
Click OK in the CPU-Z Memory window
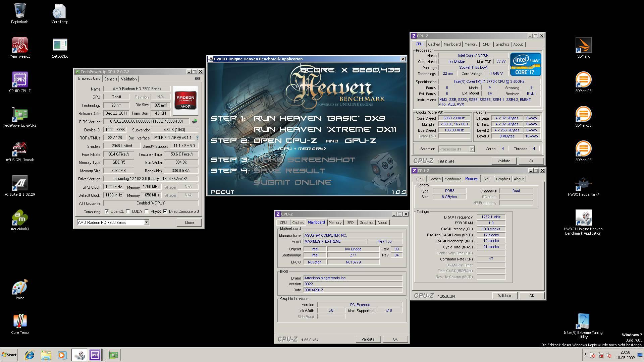pos(532,296)
